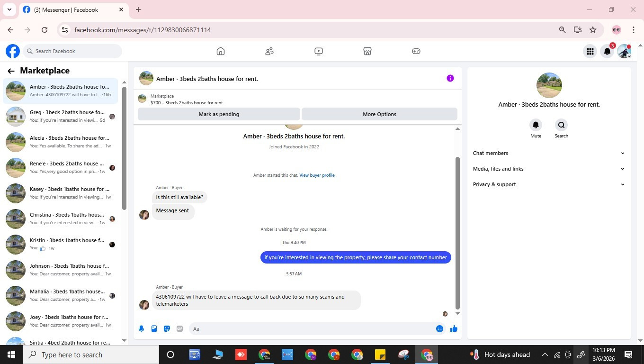Open a new browser tab
The image size is (644, 364).
tap(138, 9)
